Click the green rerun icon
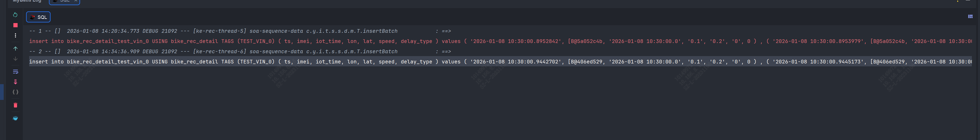 (x=15, y=15)
